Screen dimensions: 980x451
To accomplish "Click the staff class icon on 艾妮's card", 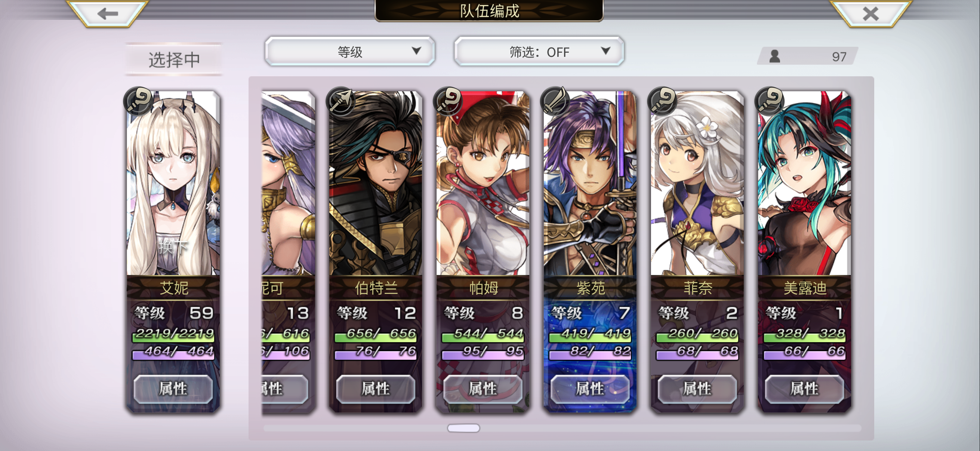I will [138, 101].
